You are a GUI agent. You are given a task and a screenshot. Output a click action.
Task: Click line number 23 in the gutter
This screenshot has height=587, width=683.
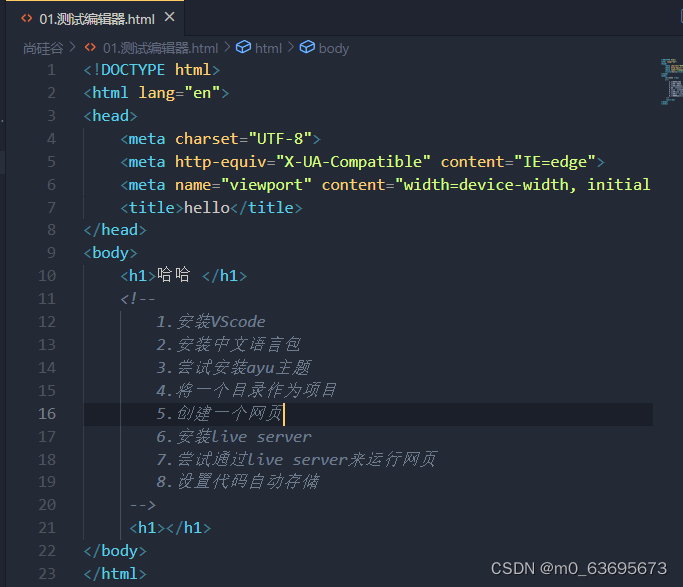[47, 574]
